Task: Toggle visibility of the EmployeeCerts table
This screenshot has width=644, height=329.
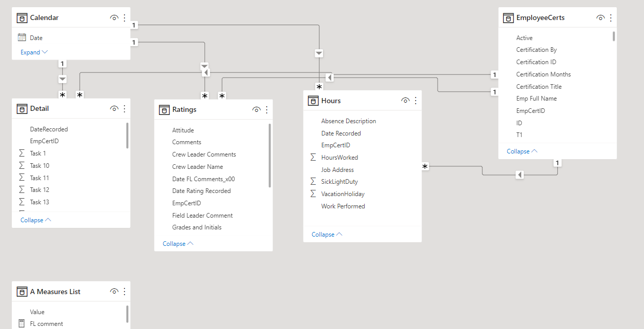Action: [600, 18]
